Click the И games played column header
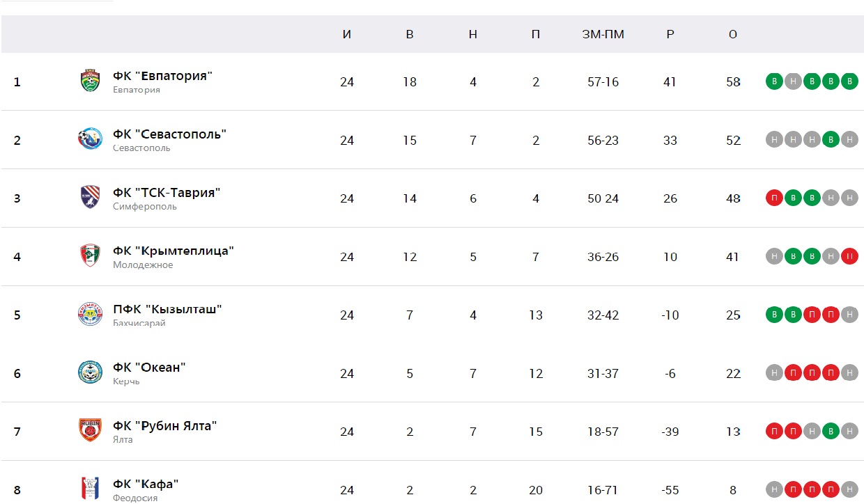The height and width of the screenshot is (504, 864). [347, 35]
